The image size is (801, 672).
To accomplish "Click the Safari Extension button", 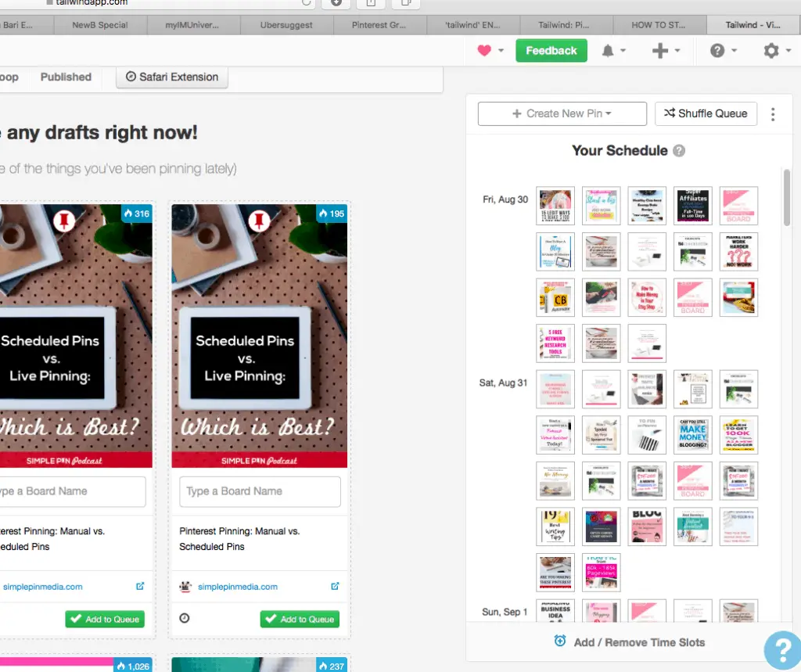I will point(172,77).
